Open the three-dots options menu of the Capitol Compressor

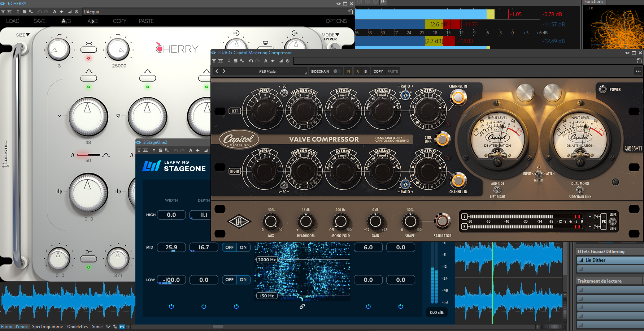coord(638,71)
